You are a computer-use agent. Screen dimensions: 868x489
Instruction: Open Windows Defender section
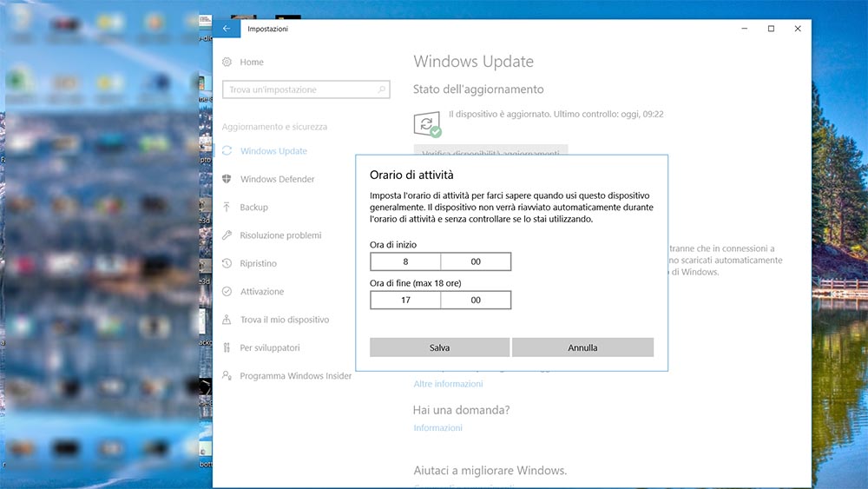tap(278, 179)
